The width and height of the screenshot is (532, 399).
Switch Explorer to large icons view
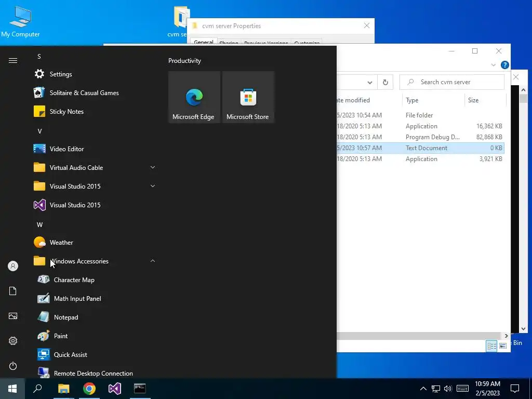(503, 345)
